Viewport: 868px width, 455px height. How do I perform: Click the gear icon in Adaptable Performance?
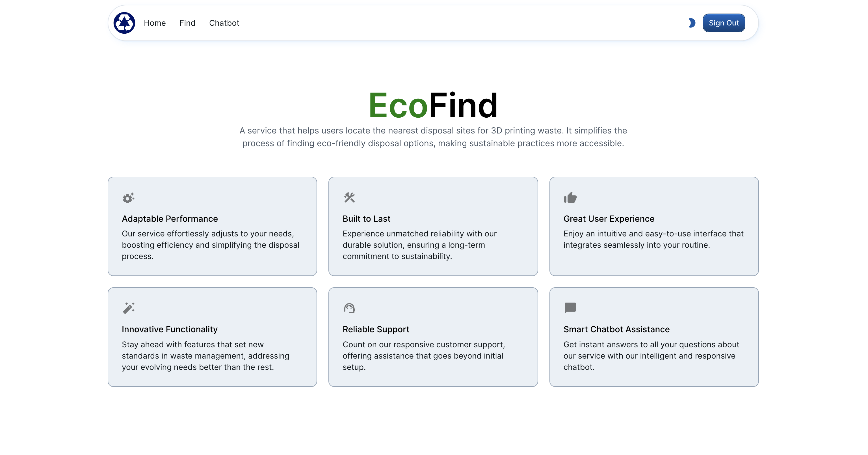coord(128,198)
